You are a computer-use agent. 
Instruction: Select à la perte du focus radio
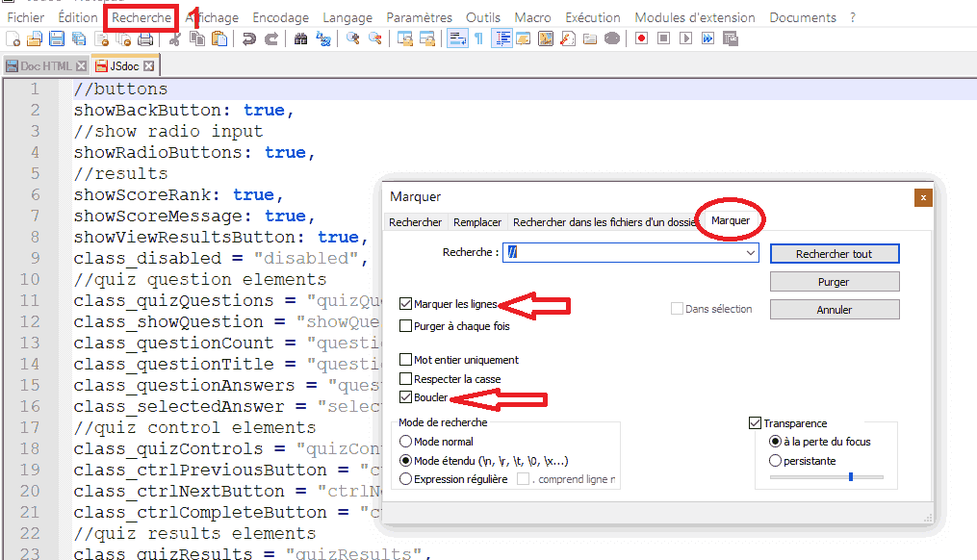(775, 442)
